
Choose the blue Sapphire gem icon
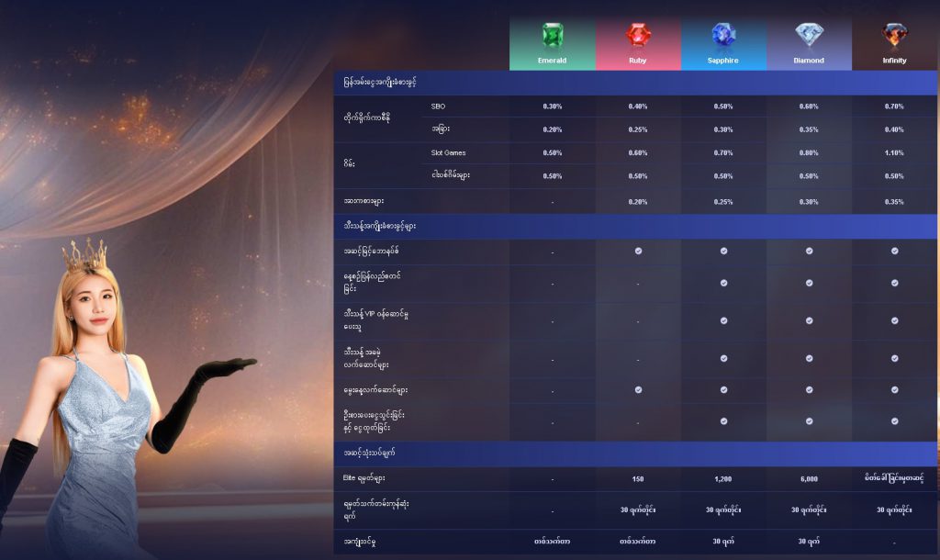pyautogui.click(x=723, y=36)
